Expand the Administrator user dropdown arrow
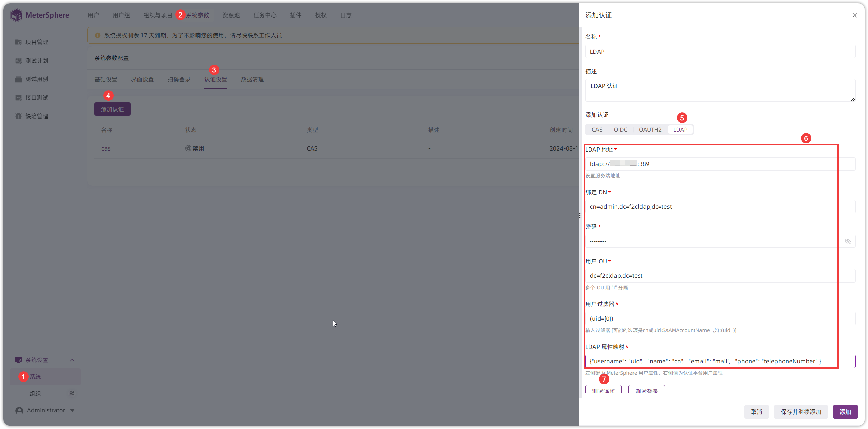The image size is (868, 429). point(72,410)
